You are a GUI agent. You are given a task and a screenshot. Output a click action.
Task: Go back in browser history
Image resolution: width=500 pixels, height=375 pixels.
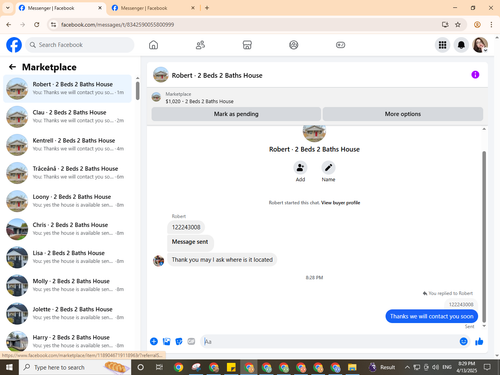coord(9,25)
